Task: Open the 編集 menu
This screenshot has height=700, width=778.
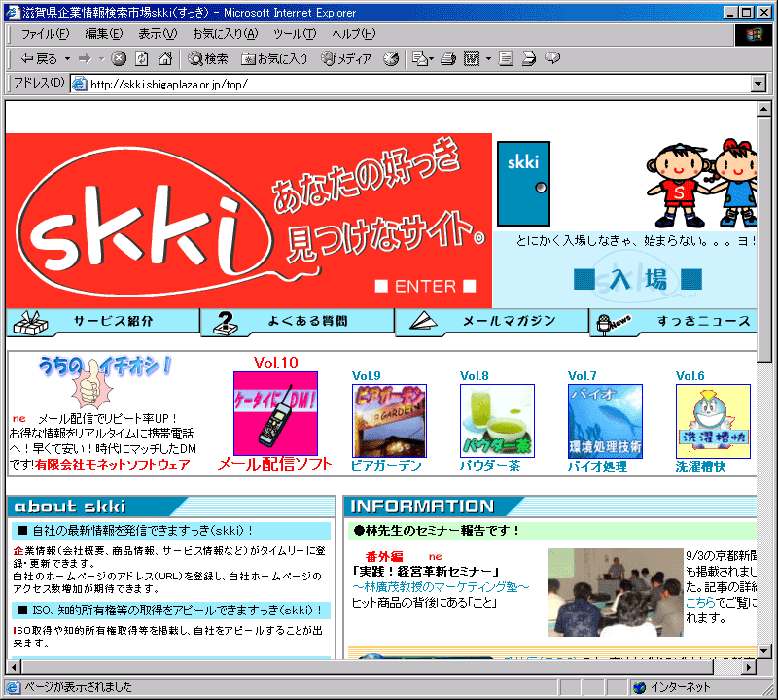Action: click(x=104, y=34)
